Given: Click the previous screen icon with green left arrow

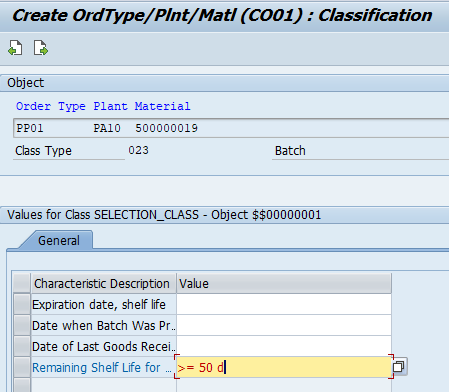Looking at the screenshot, I should 15,48.
